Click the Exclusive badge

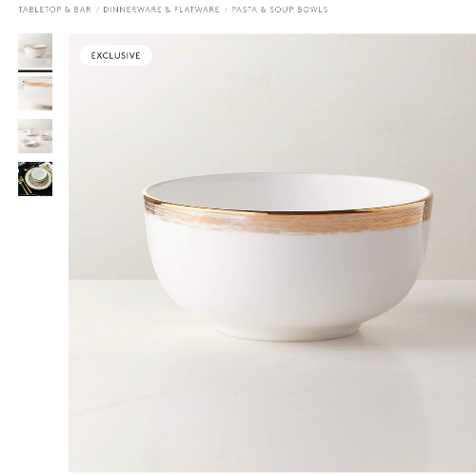pos(116,55)
